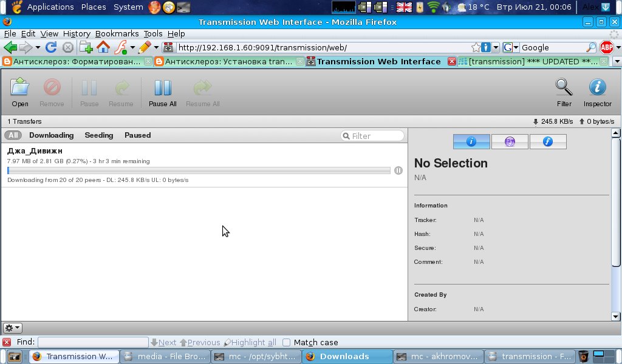This screenshot has height=364, width=622.
Task: Toggle the Inspector panel icon
Action: click(598, 92)
